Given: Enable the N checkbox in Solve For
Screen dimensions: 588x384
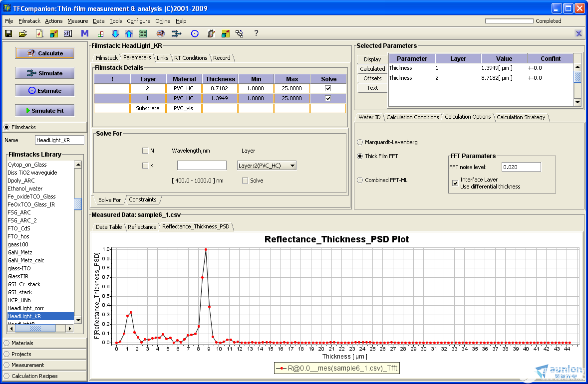Looking at the screenshot, I should tap(145, 151).
